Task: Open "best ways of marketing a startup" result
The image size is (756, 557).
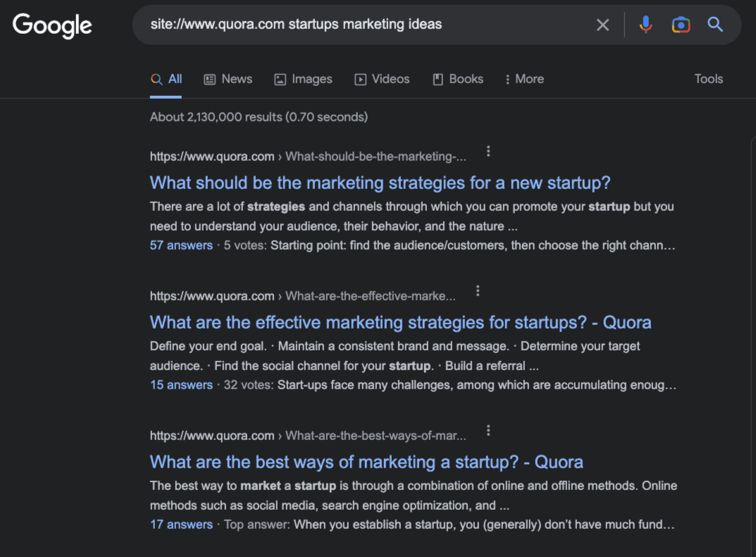Action: pos(366,463)
